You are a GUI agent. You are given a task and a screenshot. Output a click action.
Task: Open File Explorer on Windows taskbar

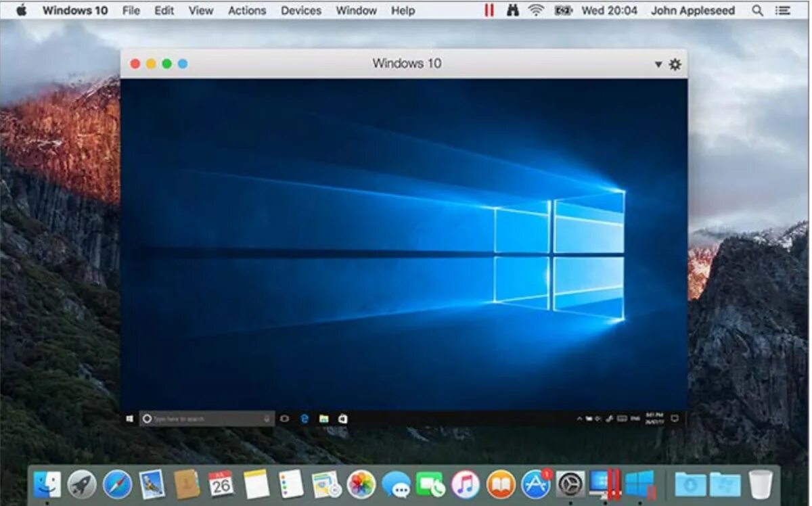(323, 419)
